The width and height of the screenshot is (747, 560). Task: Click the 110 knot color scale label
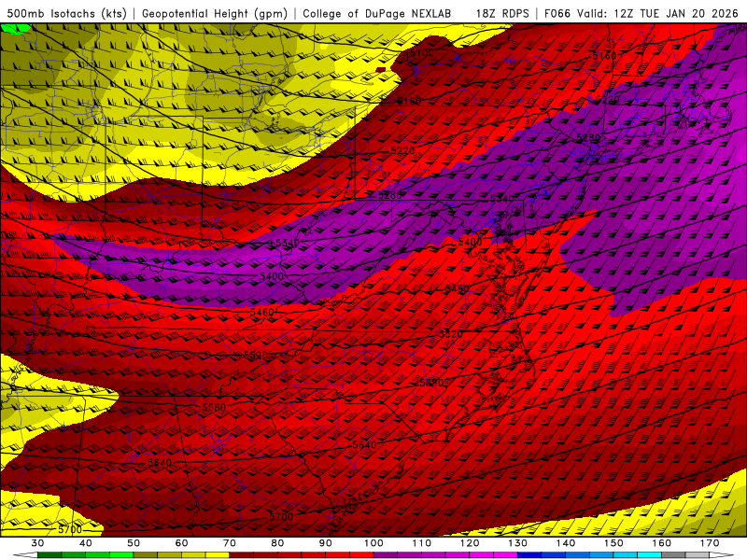pyautogui.click(x=422, y=543)
